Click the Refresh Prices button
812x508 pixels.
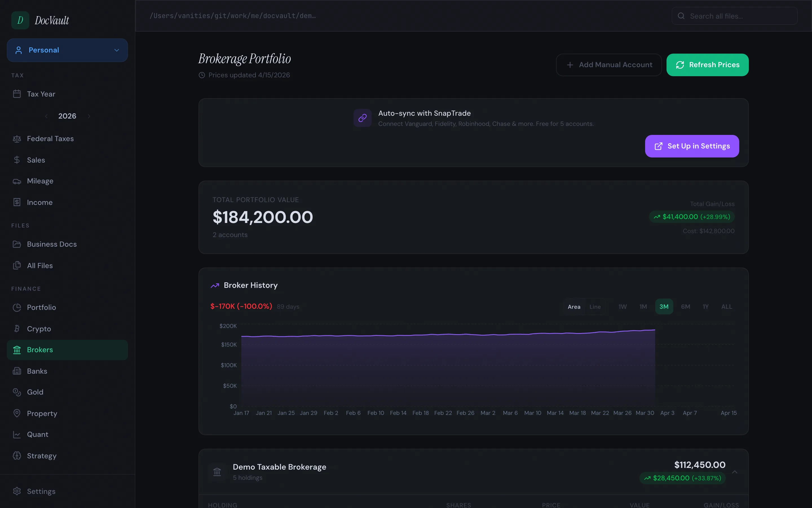[x=707, y=65]
